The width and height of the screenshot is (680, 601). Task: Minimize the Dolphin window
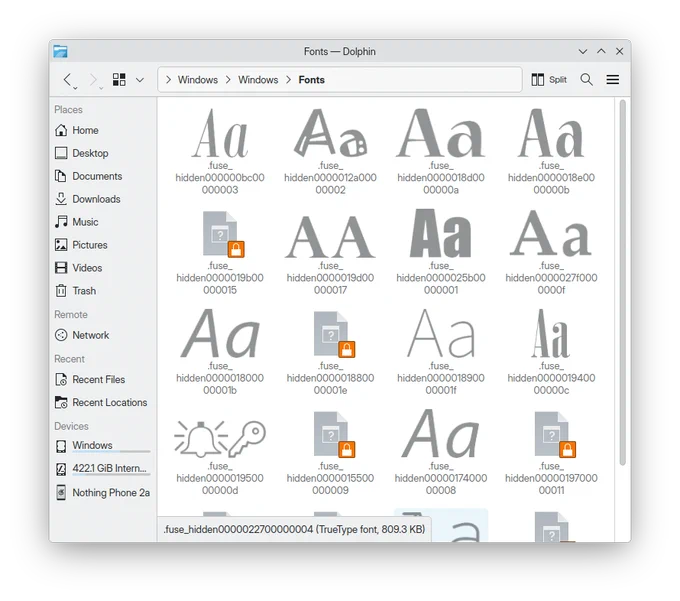click(583, 52)
